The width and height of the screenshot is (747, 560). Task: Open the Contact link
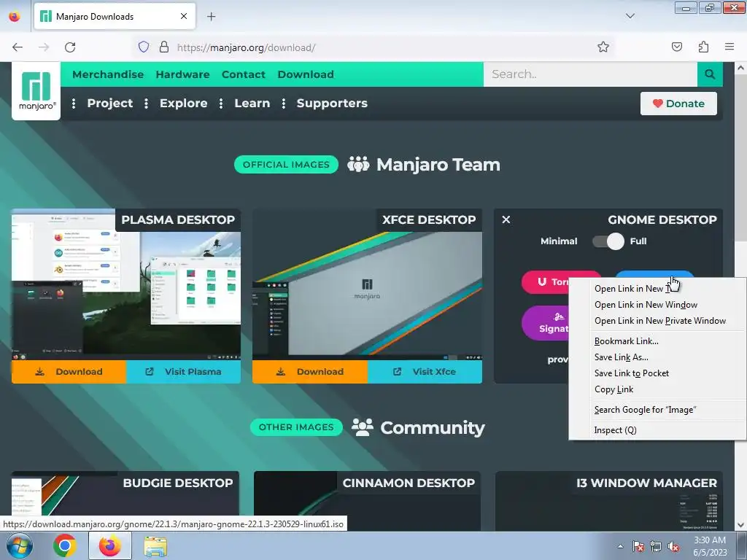pyautogui.click(x=244, y=74)
